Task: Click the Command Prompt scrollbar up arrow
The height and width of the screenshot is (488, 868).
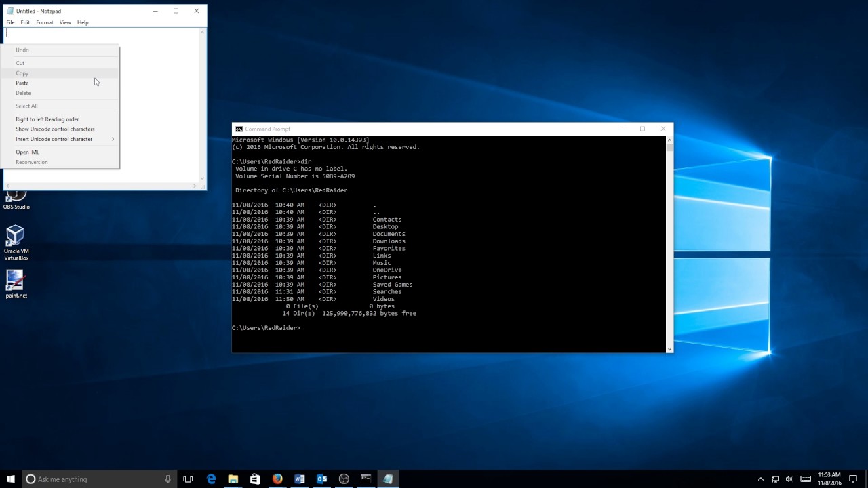Action: pos(669,140)
